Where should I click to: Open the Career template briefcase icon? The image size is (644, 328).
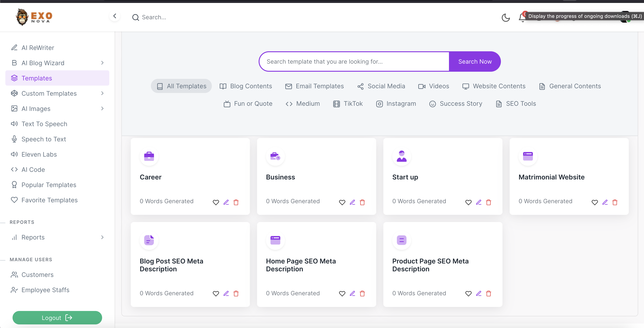pyautogui.click(x=149, y=156)
